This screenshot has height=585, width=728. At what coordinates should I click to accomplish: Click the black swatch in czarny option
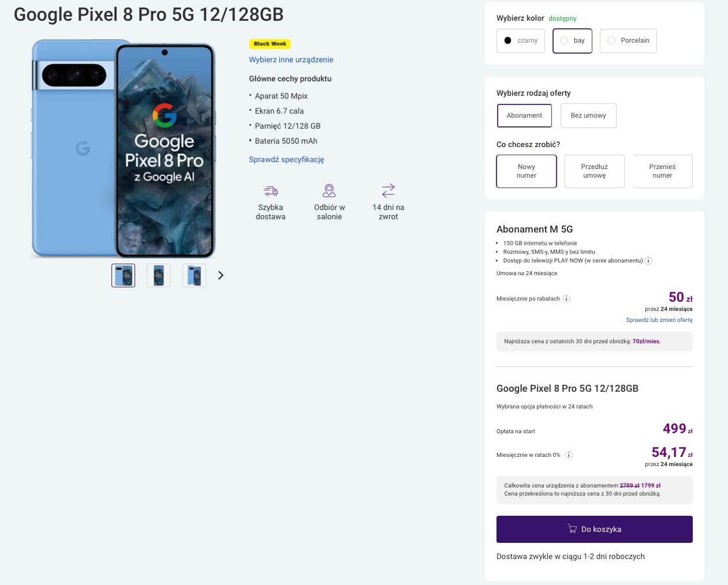pyautogui.click(x=507, y=41)
